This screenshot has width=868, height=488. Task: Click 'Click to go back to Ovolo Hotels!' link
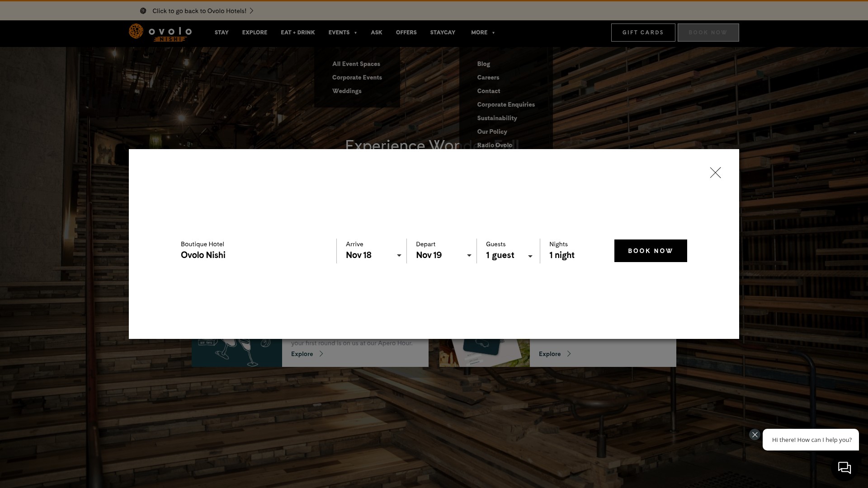point(199,11)
